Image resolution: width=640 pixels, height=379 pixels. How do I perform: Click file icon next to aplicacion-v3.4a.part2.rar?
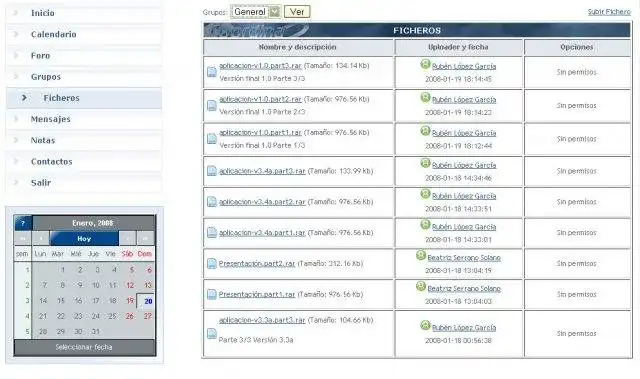pos(211,202)
